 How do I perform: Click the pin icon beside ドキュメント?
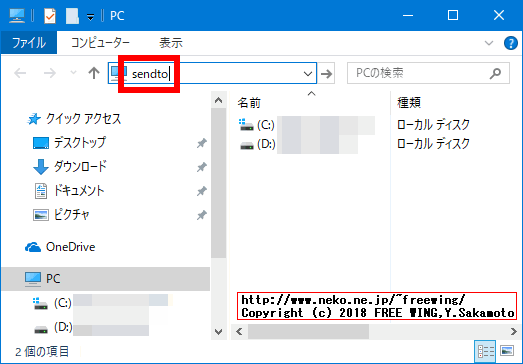click(201, 191)
